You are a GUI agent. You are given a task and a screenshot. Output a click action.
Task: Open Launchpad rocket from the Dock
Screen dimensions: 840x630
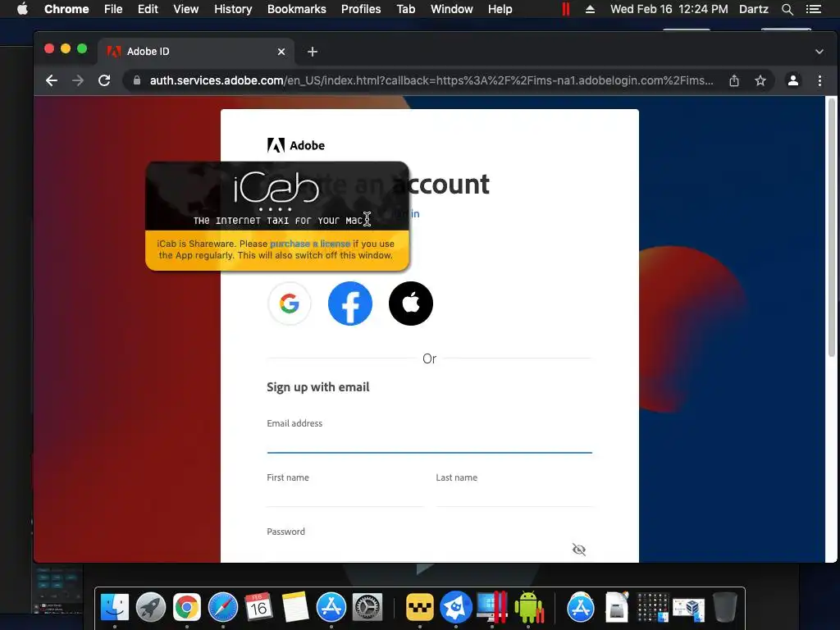(x=151, y=607)
